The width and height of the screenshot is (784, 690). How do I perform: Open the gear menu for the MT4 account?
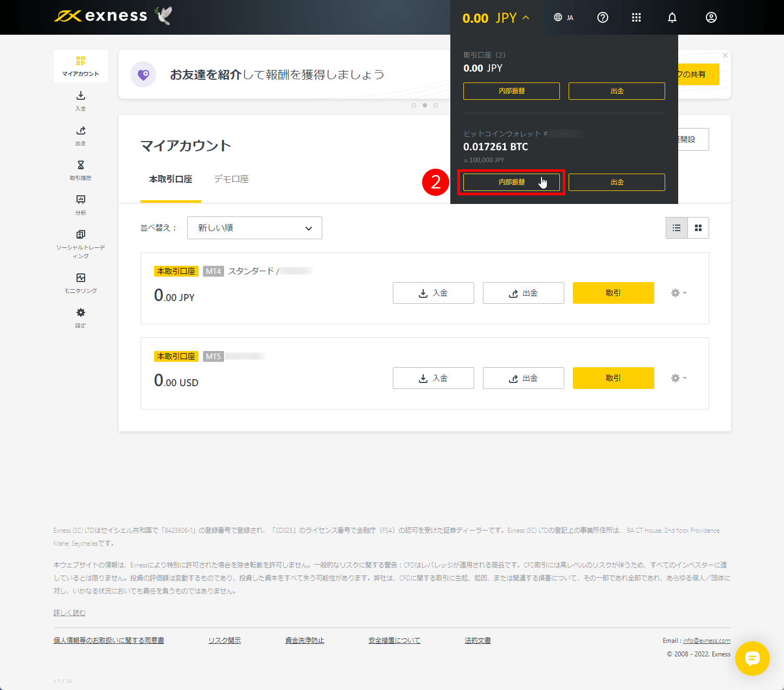[678, 293]
